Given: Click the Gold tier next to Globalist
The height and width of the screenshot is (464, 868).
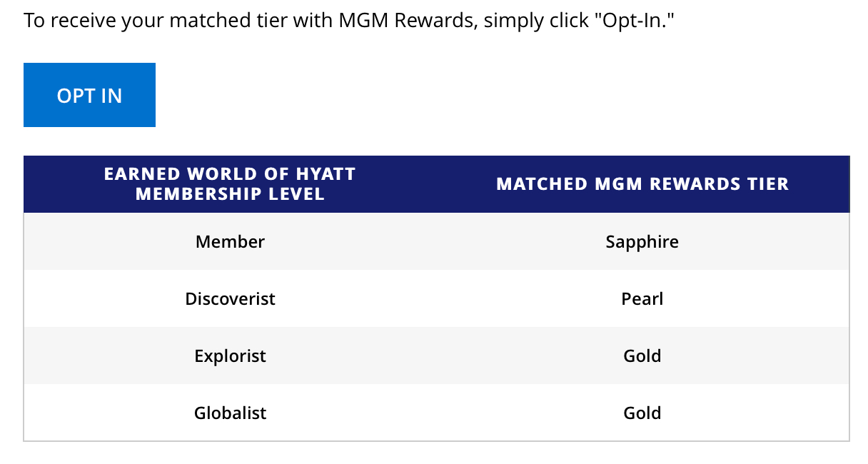Looking at the screenshot, I should click(x=642, y=413).
